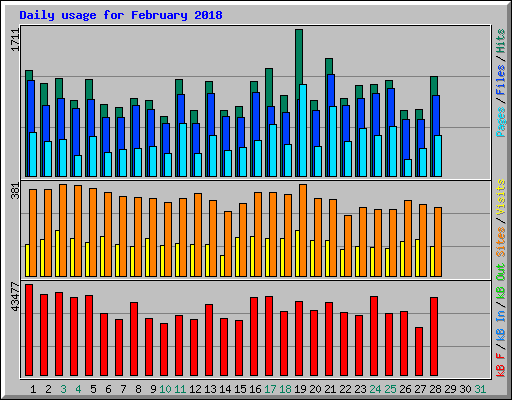The width and height of the screenshot is (512, 400).
Task: Click the red kB bar for day 24
Action: tap(374, 336)
